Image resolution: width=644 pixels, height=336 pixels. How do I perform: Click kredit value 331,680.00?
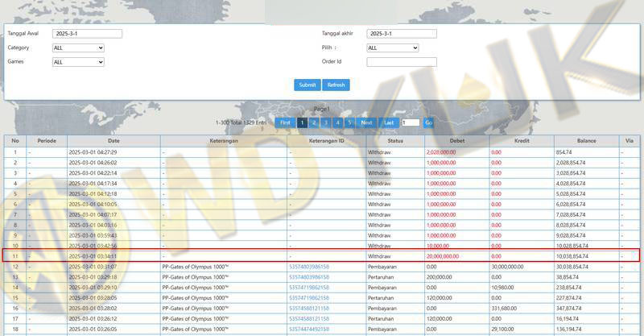(x=504, y=309)
